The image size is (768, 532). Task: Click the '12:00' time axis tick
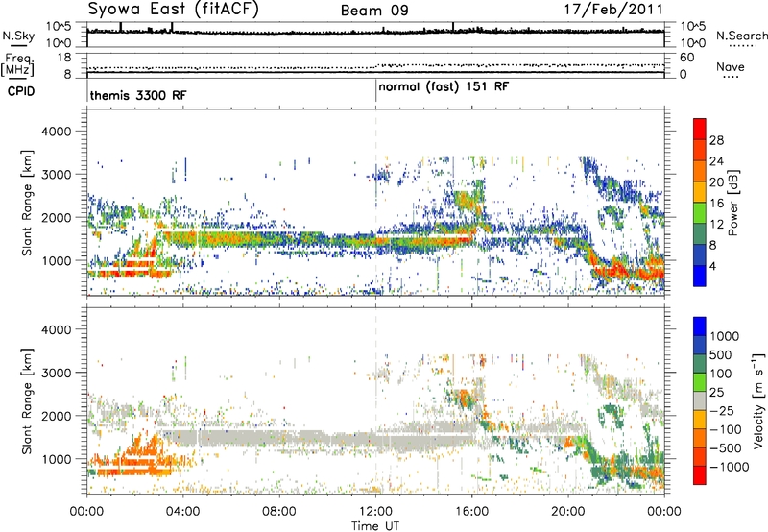coord(375,512)
